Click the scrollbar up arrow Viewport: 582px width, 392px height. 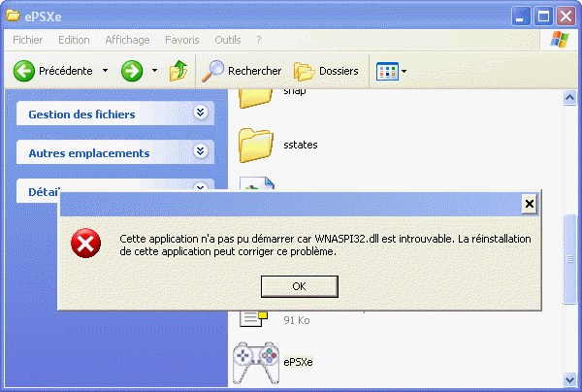click(569, 98)
